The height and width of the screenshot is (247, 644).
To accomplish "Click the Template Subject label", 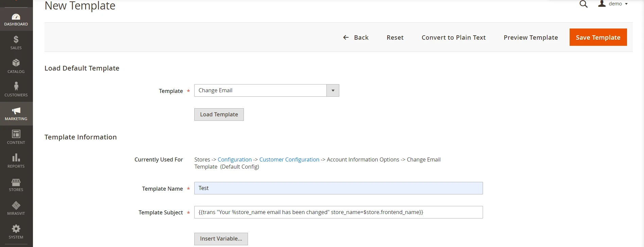I will [161, 212].
